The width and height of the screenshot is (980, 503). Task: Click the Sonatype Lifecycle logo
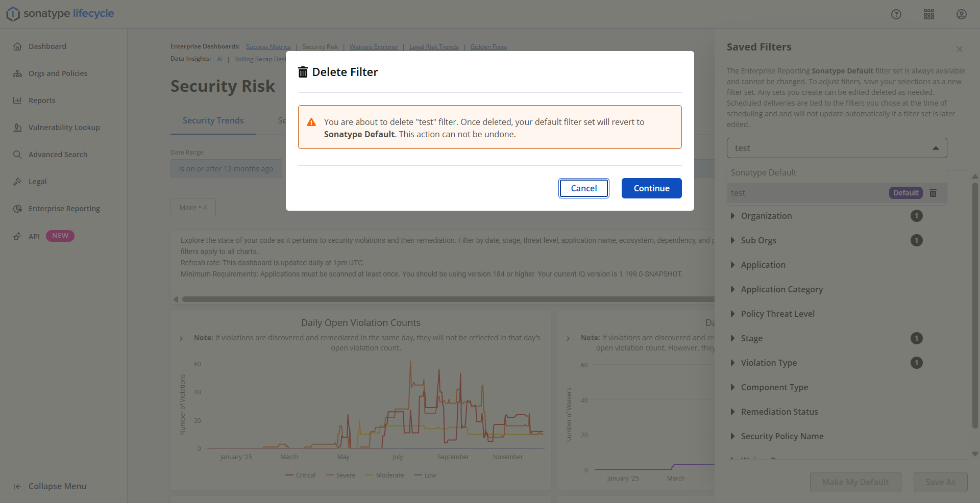coord(60,14)
